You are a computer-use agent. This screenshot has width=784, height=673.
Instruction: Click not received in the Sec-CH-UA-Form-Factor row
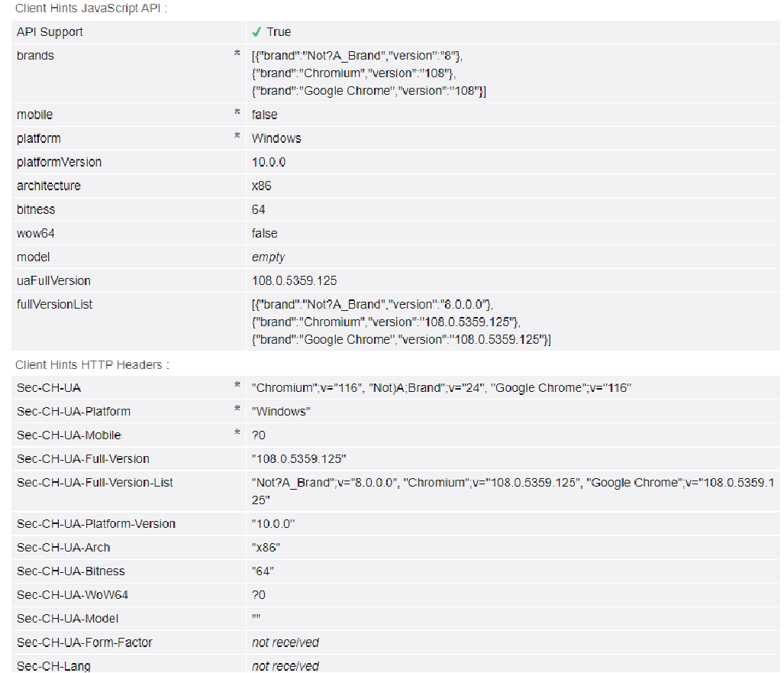[285, 642]
